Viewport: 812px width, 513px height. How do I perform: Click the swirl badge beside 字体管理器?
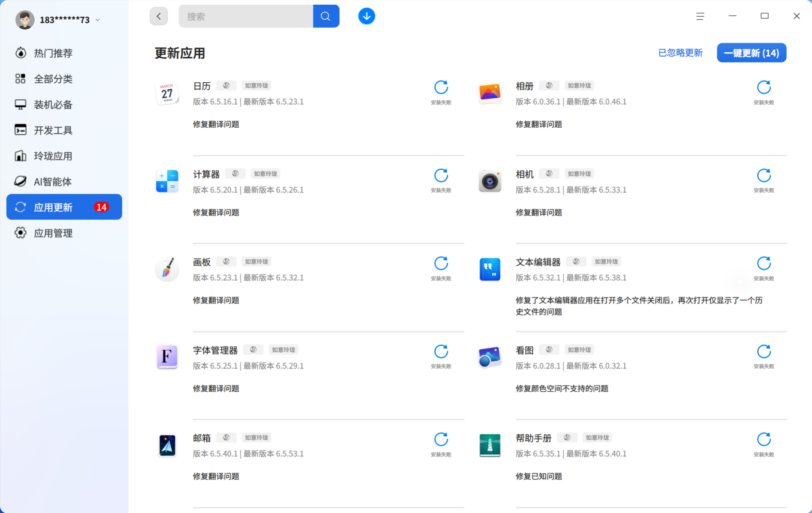253,350
